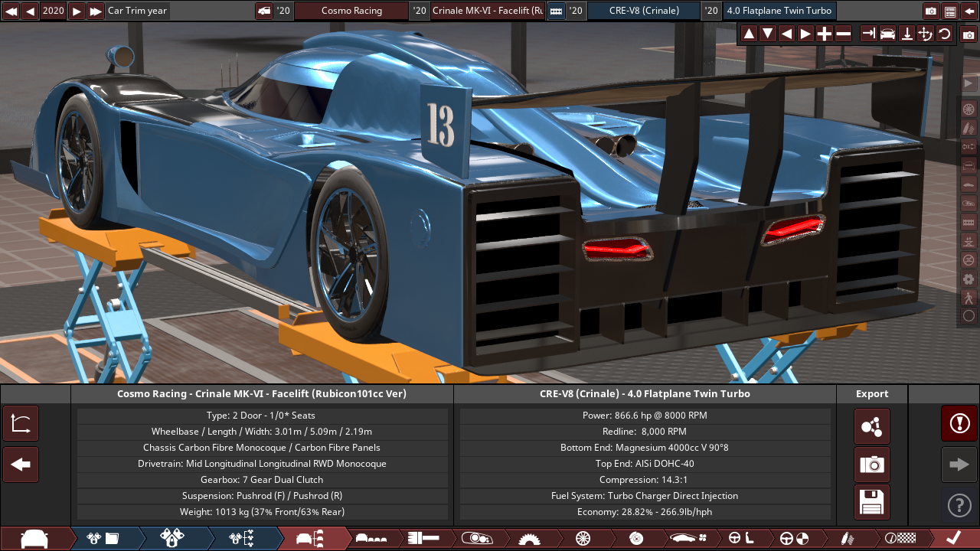The height and width of the screenshot is (551, 980).
Task: Take screenshot with top bar camera icon
Action: [x=931, y=11]
